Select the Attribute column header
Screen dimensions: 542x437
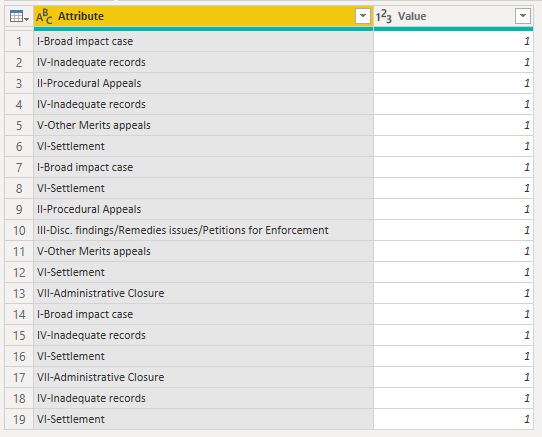click(x=204, y=16)
